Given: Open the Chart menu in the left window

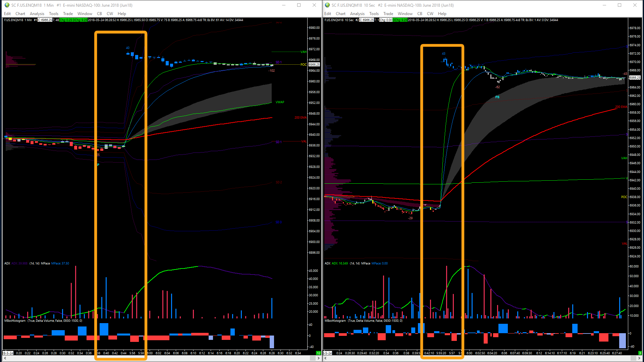Looking at the screenshot, I should click(20, 14).
